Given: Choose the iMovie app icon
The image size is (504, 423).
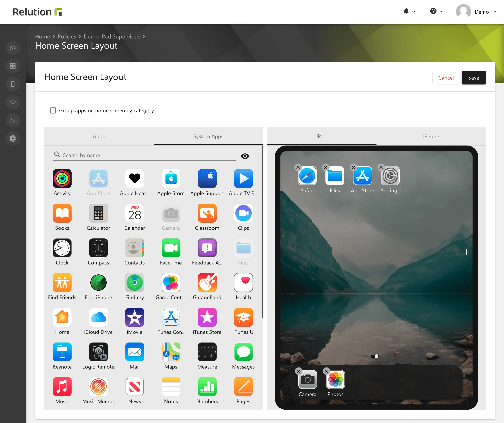Looking at the screenshot, I should coord(134,317).
